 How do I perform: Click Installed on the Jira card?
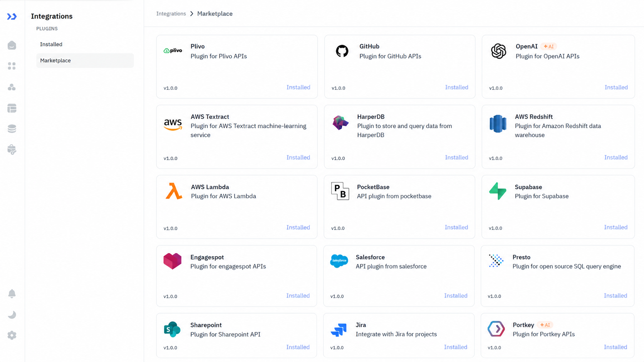(x=456, y=347)
